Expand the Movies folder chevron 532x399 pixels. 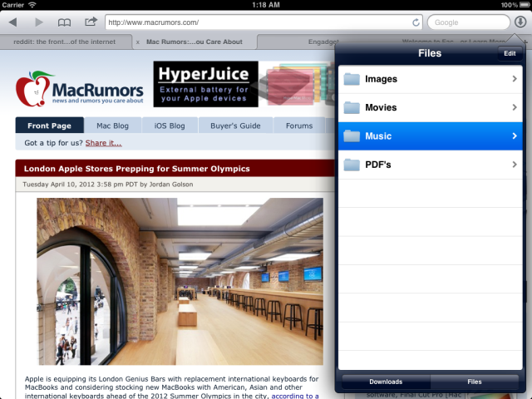pyautogui.click(x=515, y=107)
